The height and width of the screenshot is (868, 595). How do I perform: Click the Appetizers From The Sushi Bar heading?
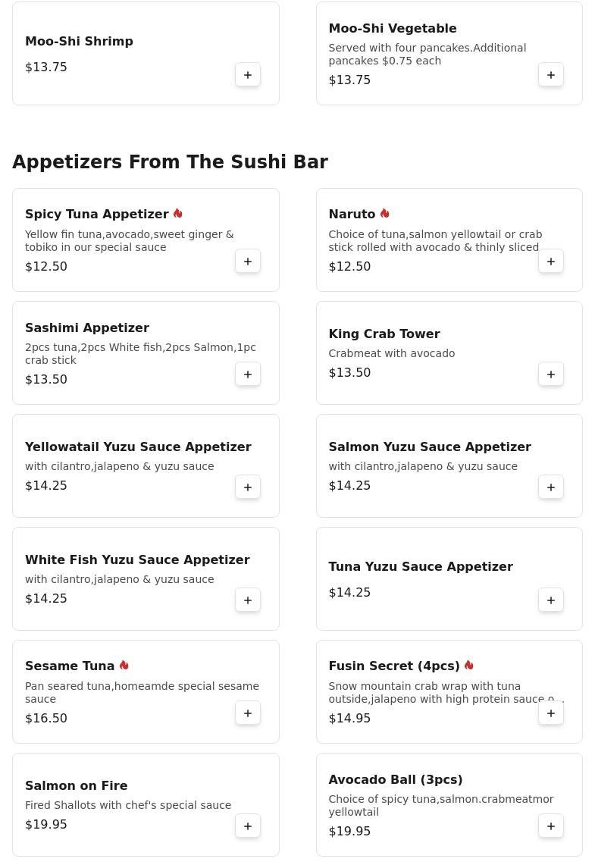(x=170, y=162)
